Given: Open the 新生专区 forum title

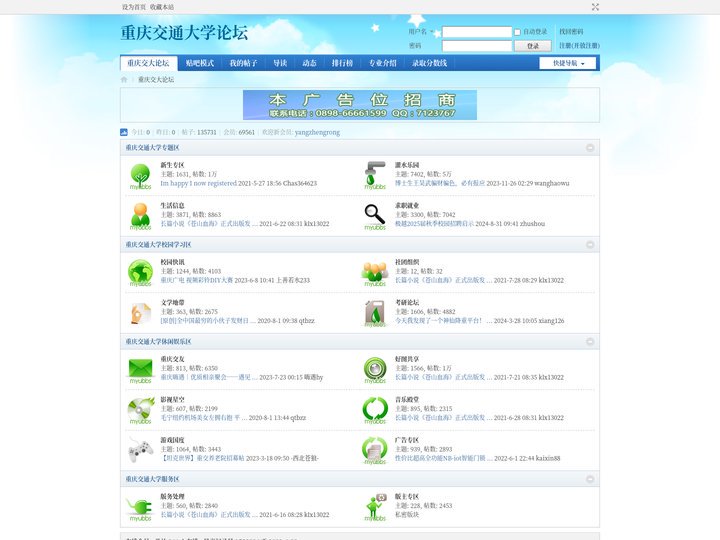Looking at the screenshot, I should pos(172,165).
